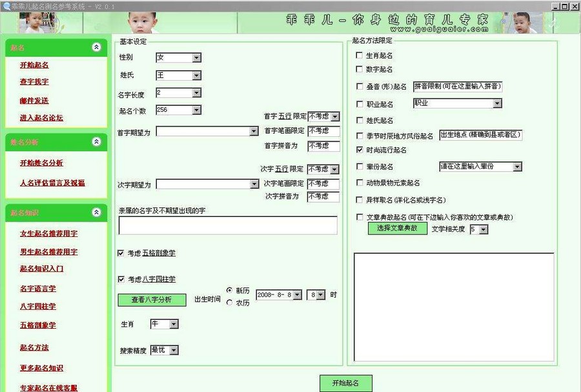The width and height of the screenshot is (581, 392).
Task: Click the 选择文章典故 button
Action: 398,229
